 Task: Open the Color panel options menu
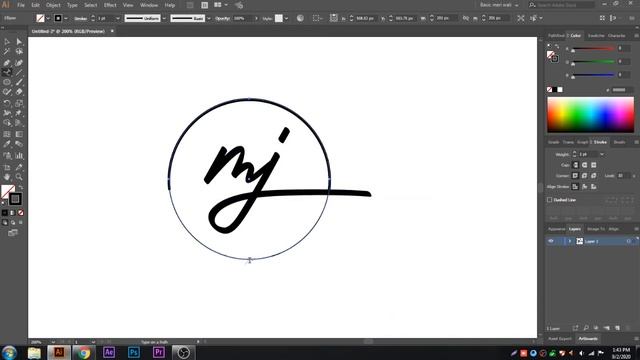[636, 36]
